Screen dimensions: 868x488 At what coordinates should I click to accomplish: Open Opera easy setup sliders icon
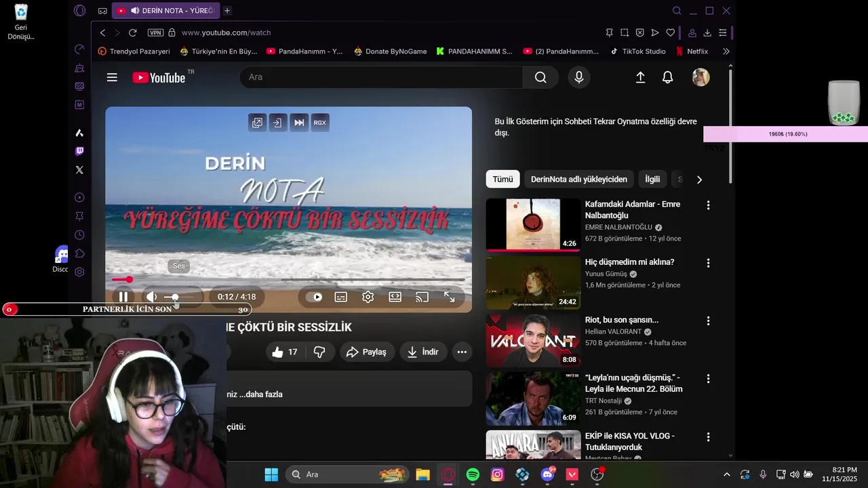pyautogui.click(x=723, y=33)
